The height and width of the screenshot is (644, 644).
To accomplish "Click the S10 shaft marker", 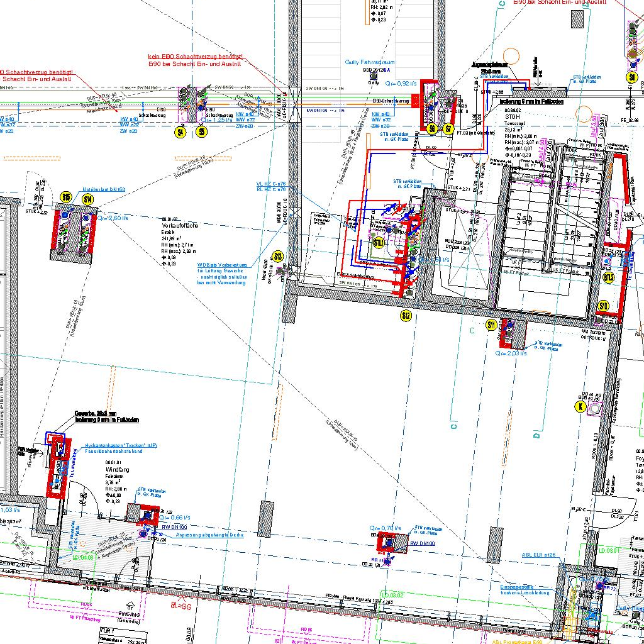I will click(604, 306).
